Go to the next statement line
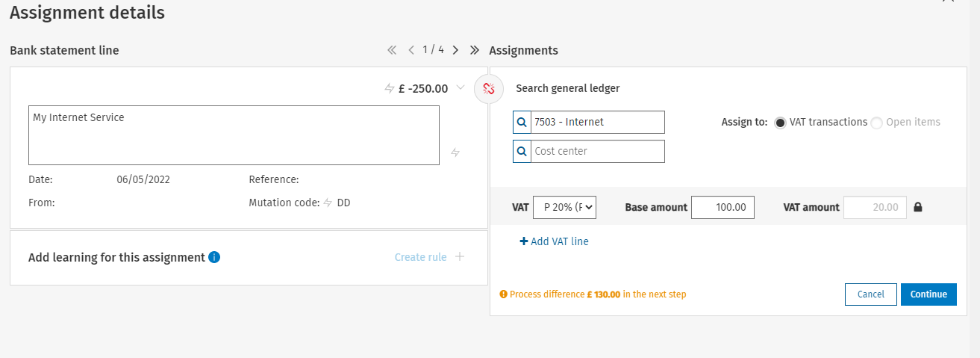Image resolution: width=980 pixels, height=358 pixels. (x=455, y=50)
